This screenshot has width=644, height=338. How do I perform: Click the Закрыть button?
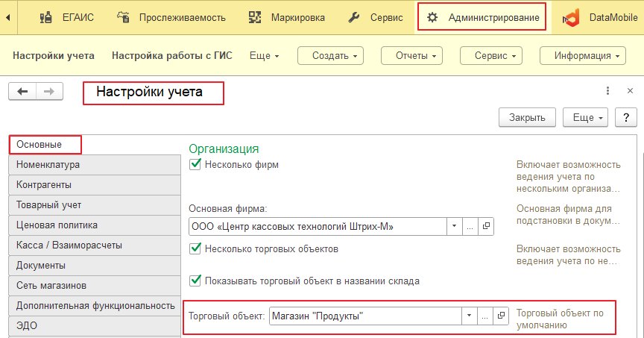click(528, 118)
